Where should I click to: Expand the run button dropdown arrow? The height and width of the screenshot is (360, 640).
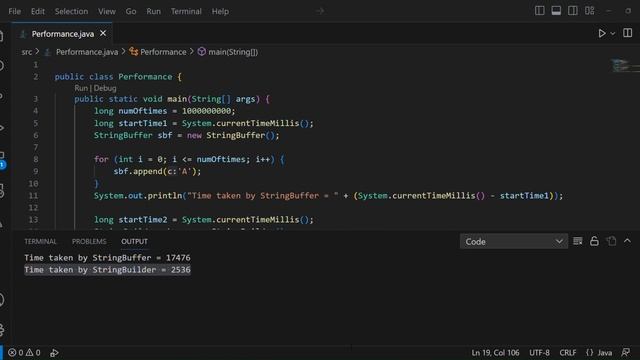(x=613, y=34)
